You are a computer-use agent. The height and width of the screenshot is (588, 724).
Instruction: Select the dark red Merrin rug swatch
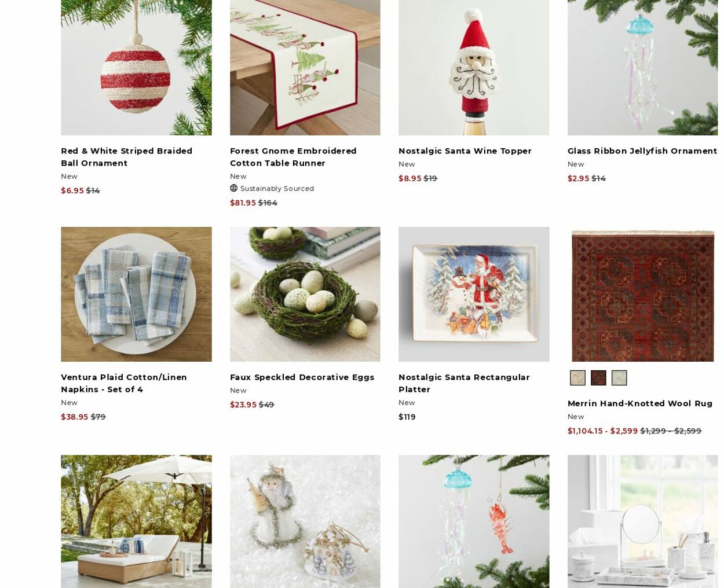(x=598, y=378)
